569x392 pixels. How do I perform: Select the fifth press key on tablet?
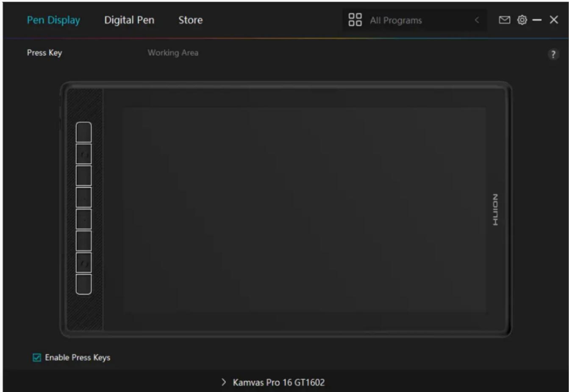84,219
